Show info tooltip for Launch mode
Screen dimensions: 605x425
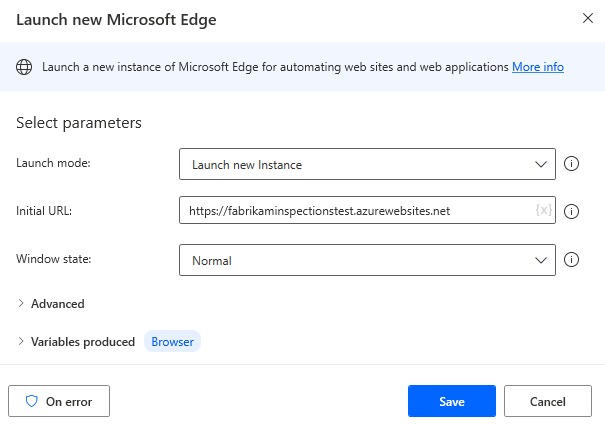pyautogui.click(x=572, y=164)
